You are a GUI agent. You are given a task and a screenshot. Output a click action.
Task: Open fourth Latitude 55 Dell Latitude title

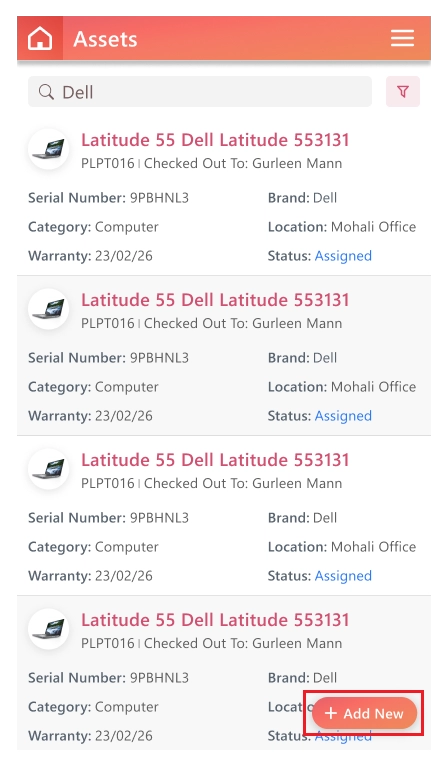pos(215,620)
